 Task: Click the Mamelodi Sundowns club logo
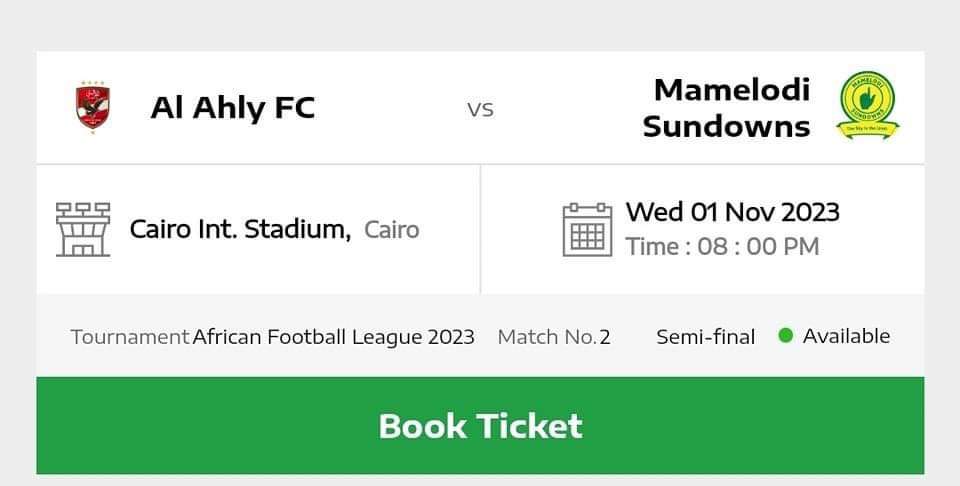[x=867, y=106]
